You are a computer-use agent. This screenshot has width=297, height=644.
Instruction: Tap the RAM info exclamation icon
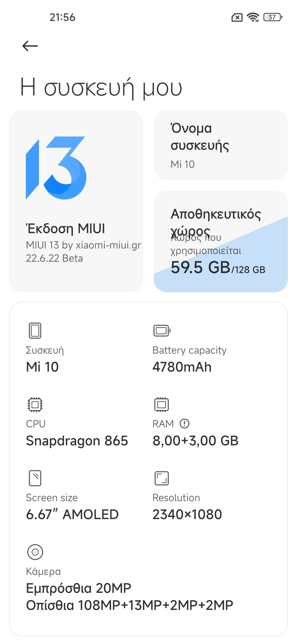(185, 424)
